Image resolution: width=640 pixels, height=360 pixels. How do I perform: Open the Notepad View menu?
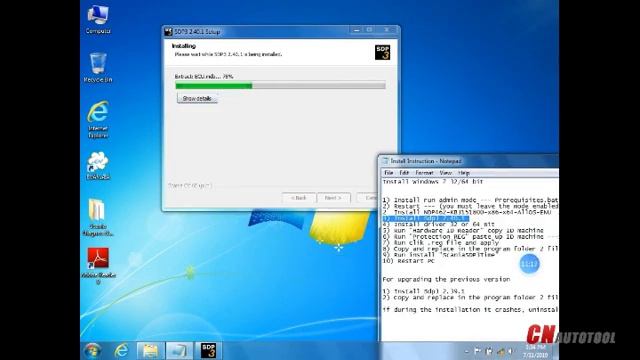tap(445, 173)
